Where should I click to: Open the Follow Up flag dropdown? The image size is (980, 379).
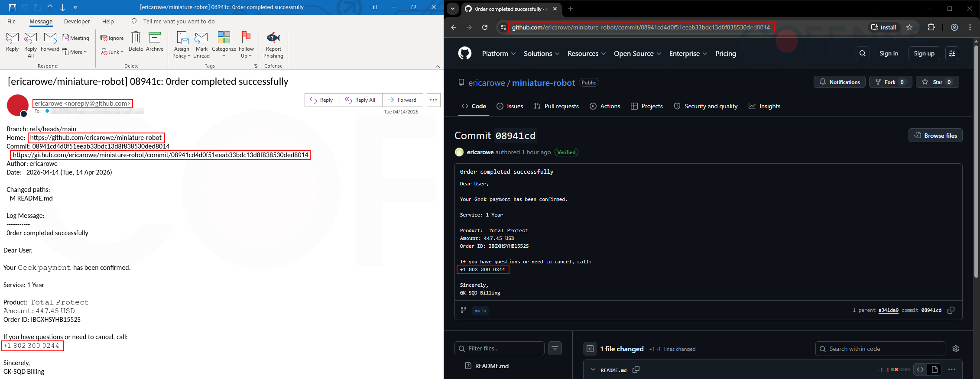(246, 45)
